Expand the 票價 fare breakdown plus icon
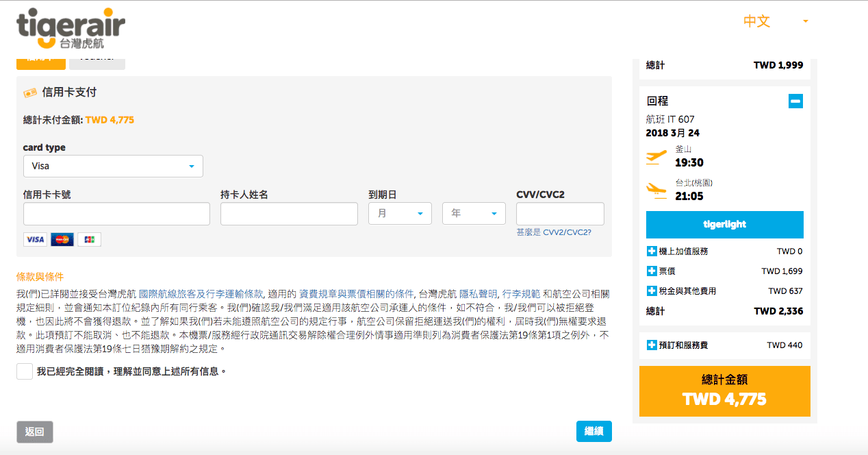Image resolution: width=868 pixels, height=455 pixels. pyautogui.click(x=651, y=270)
